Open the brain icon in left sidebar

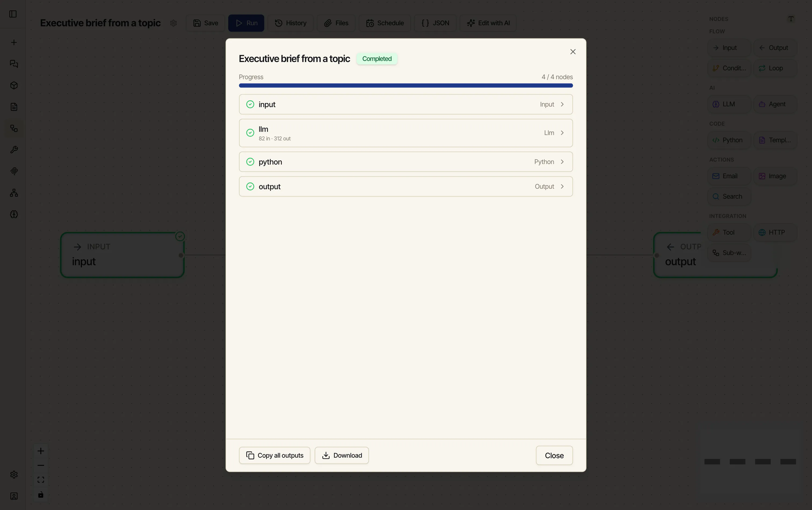point(14,214)
